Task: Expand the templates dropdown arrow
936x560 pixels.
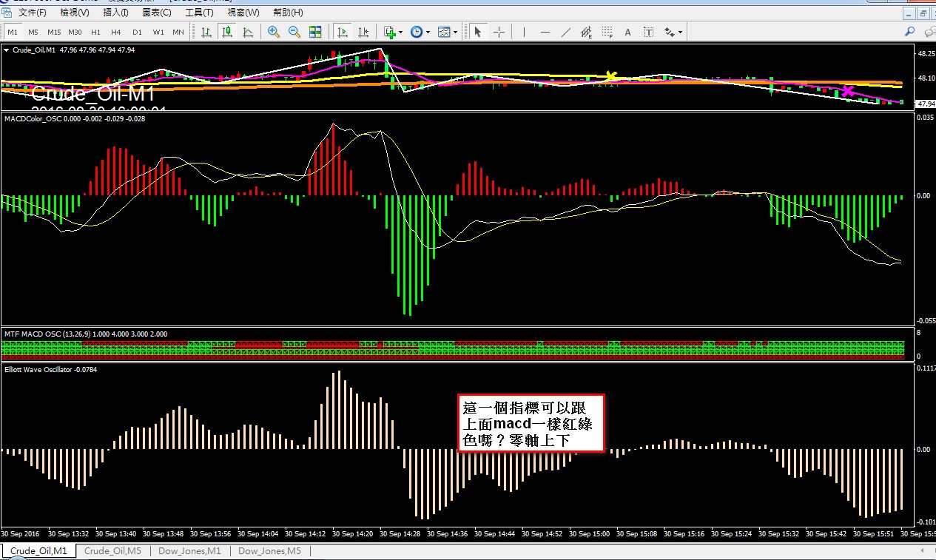Action: (455, 33)
